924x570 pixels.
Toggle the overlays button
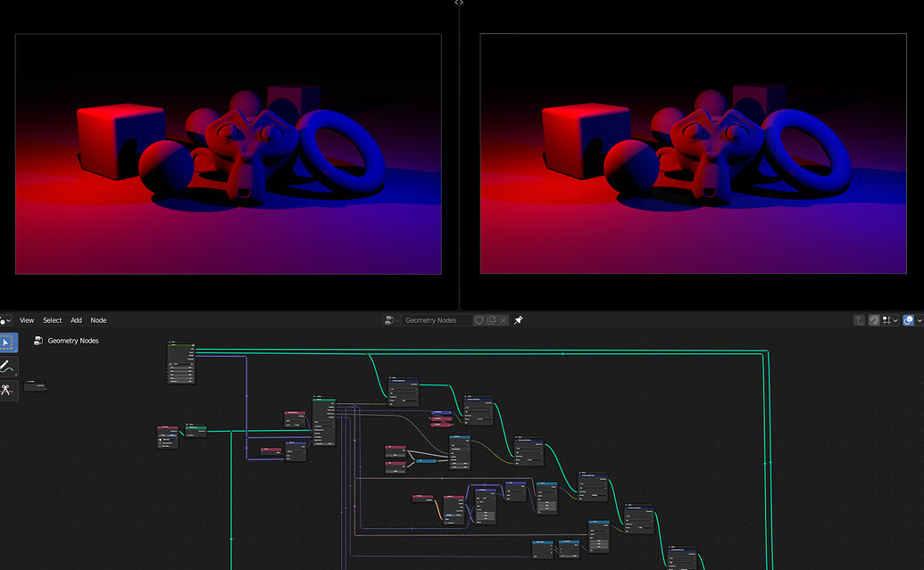tap(909, 320)
